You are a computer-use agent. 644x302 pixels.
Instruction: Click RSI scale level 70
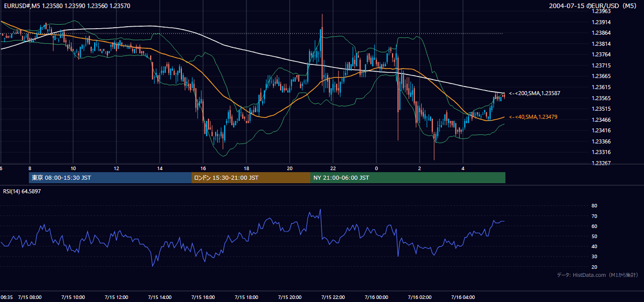[595, 216]
